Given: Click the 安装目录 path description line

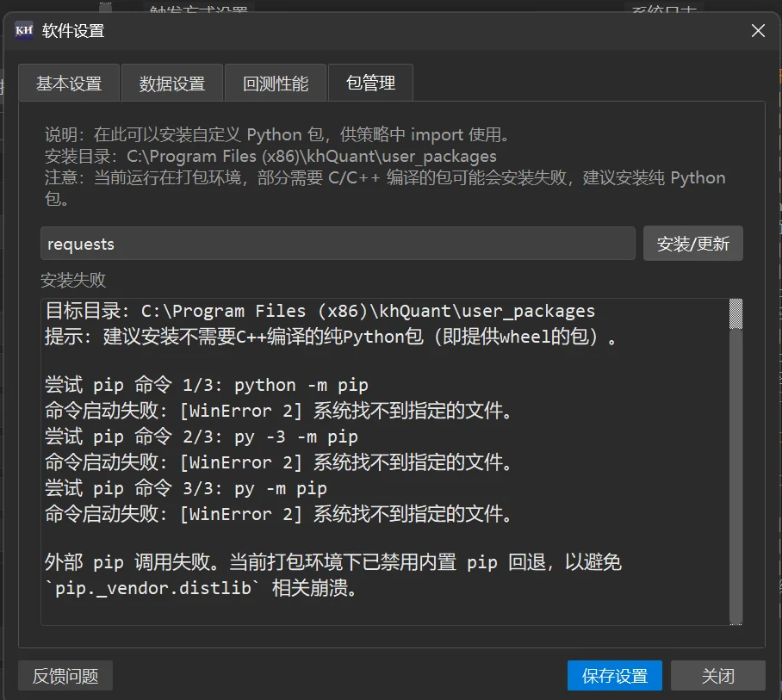Looking at the screenshot, I should point(270,156).
